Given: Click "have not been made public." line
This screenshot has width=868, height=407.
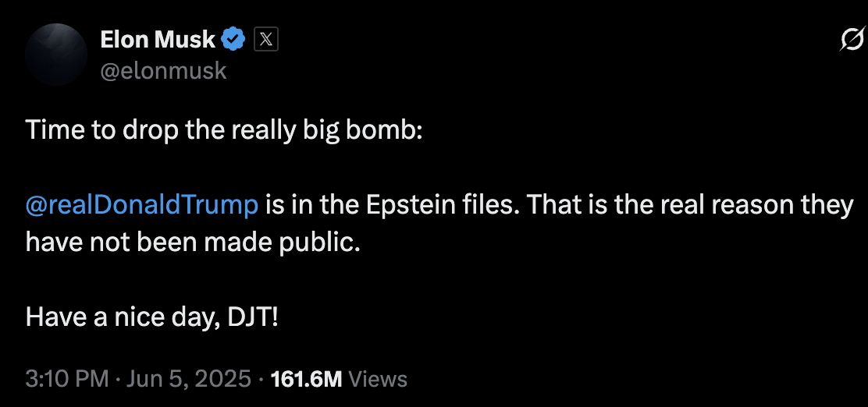Looking at the screenshot, I should (193, 242).
